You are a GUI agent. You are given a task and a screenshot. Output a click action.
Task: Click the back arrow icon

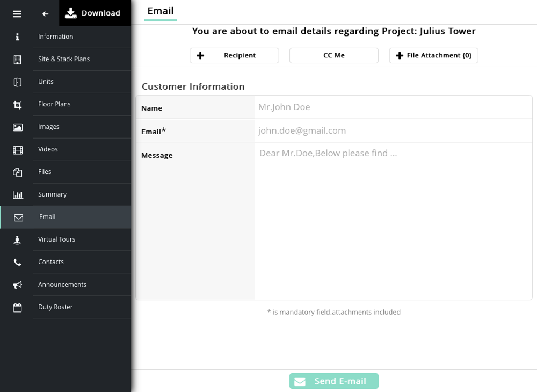coord(46,14)
